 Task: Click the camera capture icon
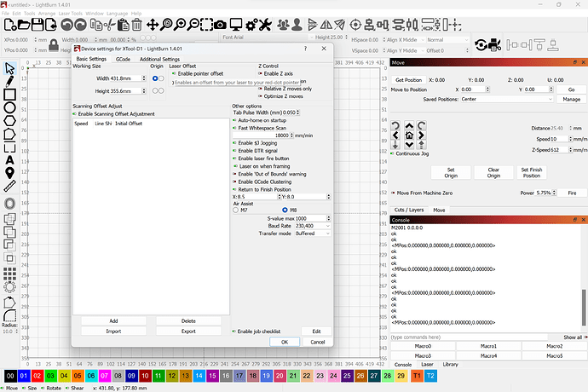220,25
